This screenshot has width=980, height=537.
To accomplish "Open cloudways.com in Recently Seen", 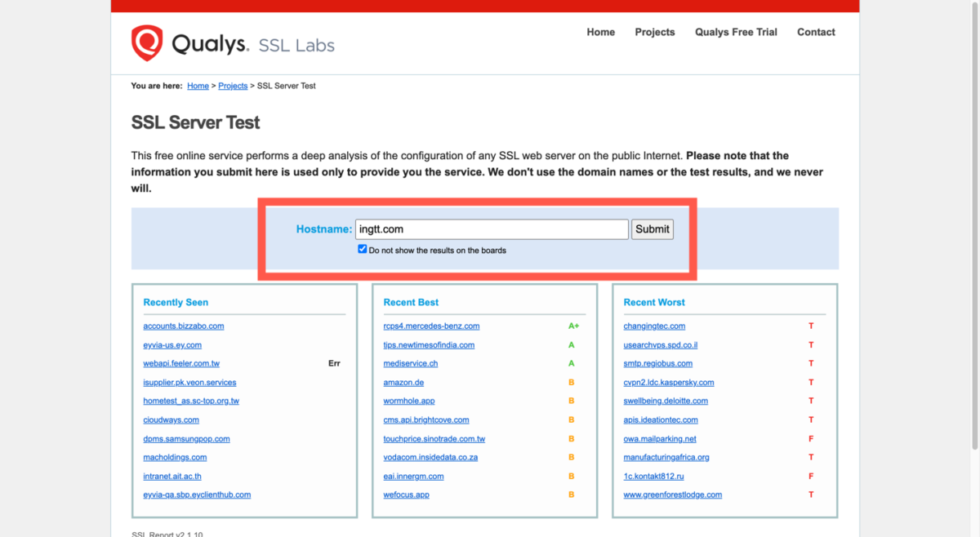I will 171,419.
